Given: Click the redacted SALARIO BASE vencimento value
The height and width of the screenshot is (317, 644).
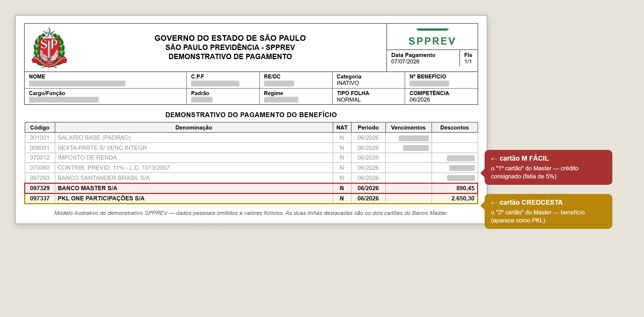Looking at the screenshot, I should click(x=414, y=138).
